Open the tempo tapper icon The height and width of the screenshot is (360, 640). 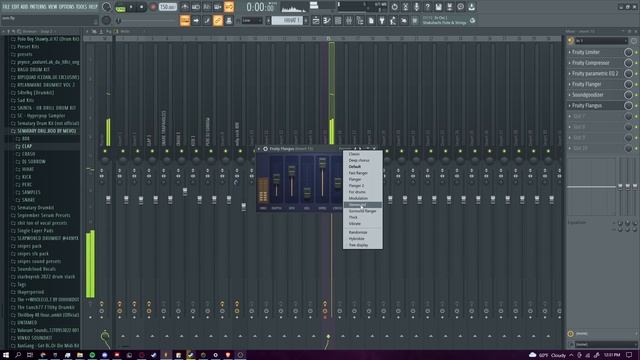point(393,21)
